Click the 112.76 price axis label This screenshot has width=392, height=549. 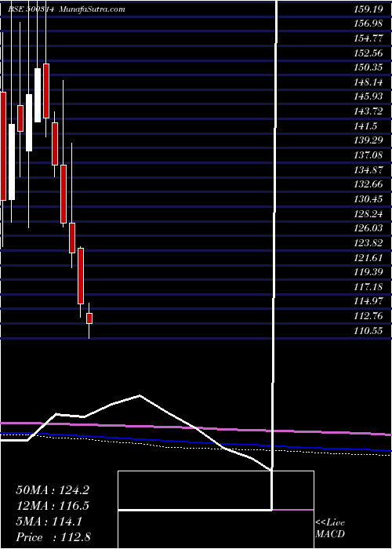pos(369,316)
